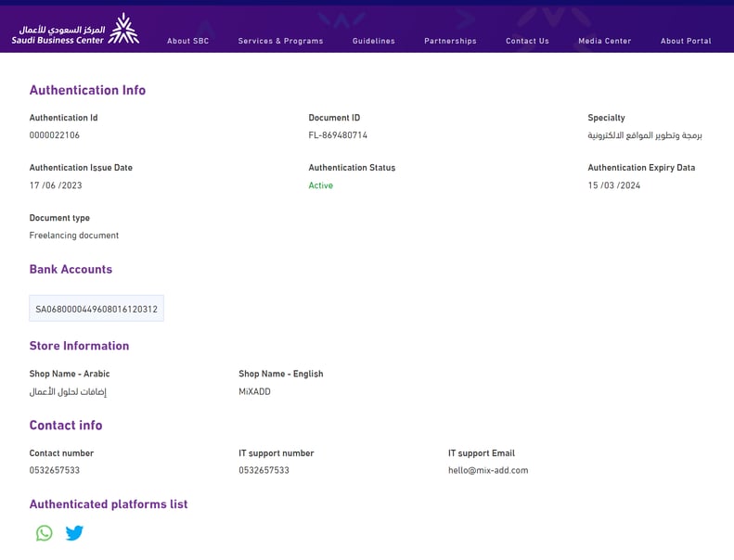Click the Store Information heading

[79, 346]
